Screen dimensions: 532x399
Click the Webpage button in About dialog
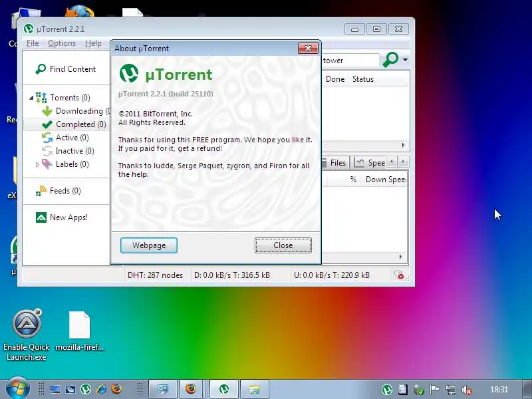click(x=148, y=245)
